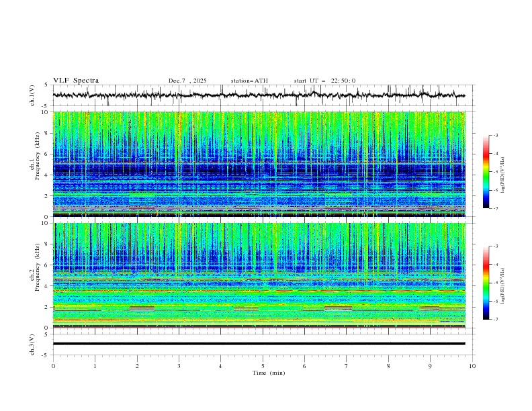532x411 pixels.
Task: Click time axis tick label '2'
Action: (137, 366)
